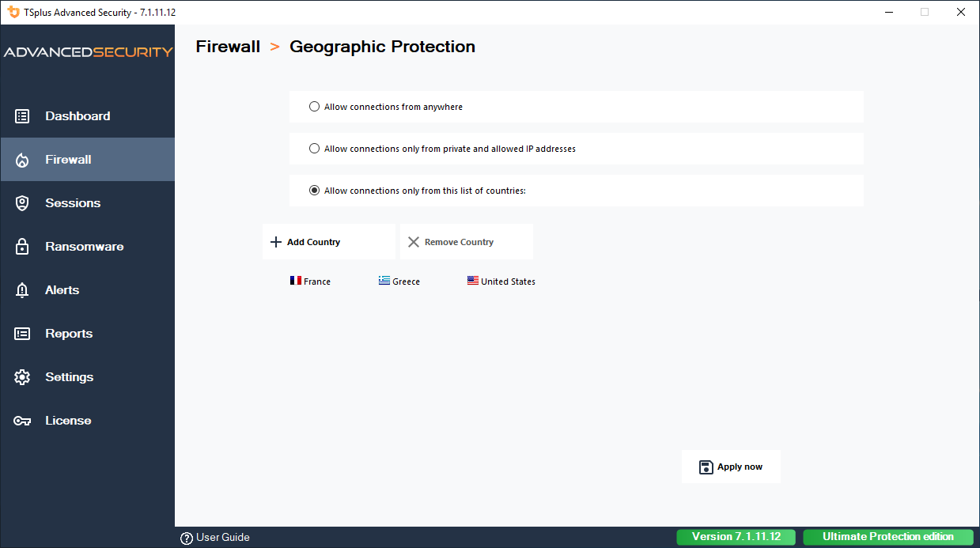Click the Settings gear icon
Screen dimensions: 980x548
[22, 377]
